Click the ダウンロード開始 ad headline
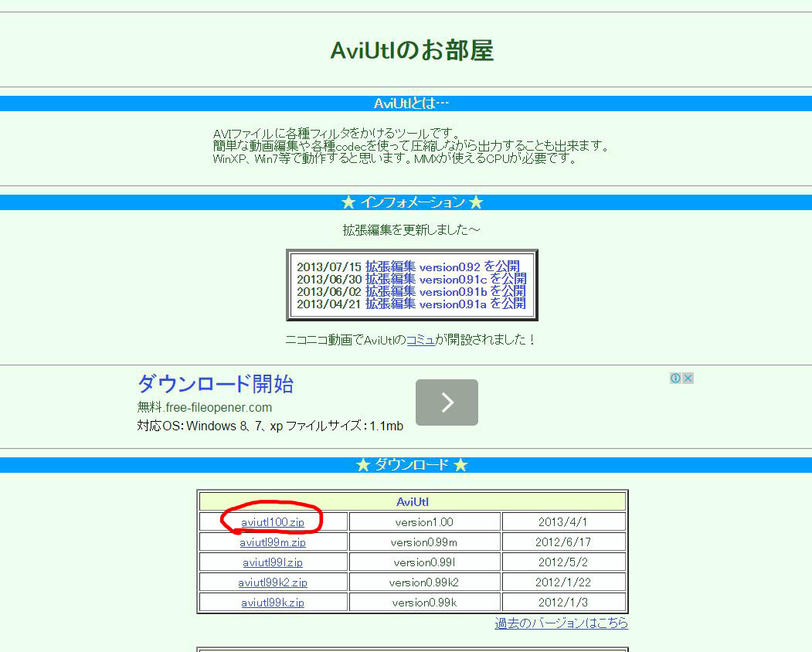The height and width of the screenshot is (652, 812). [216, 384]
